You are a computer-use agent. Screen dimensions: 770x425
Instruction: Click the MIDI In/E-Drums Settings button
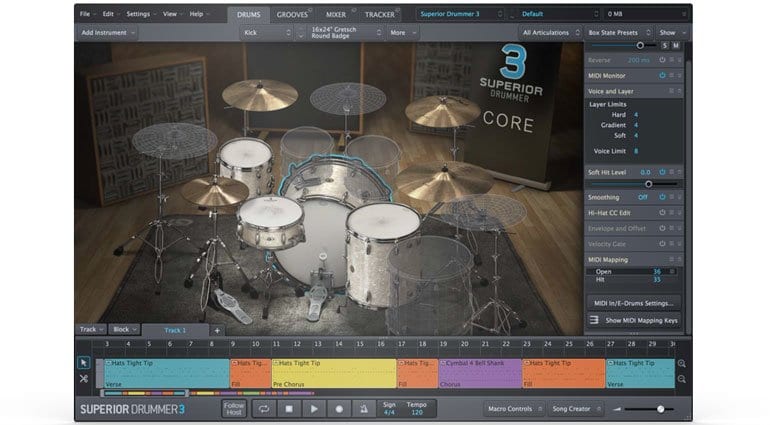click(633, 303)
